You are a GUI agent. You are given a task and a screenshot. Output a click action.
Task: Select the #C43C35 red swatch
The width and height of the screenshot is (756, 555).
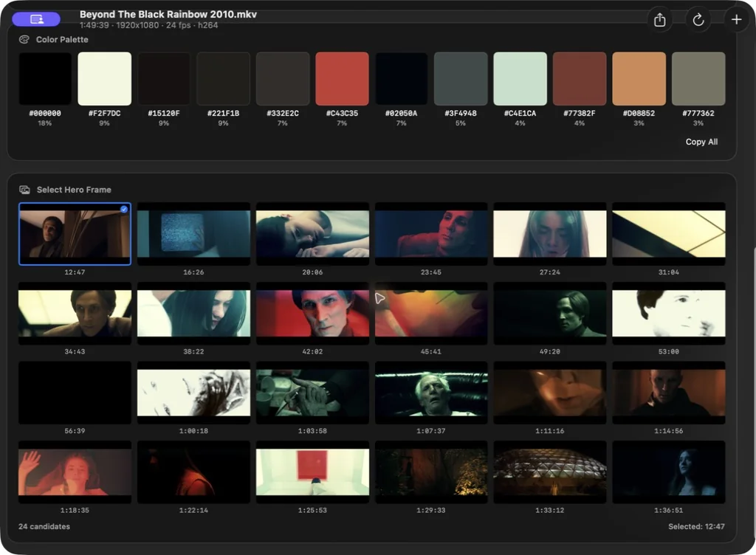coord(342,78)
